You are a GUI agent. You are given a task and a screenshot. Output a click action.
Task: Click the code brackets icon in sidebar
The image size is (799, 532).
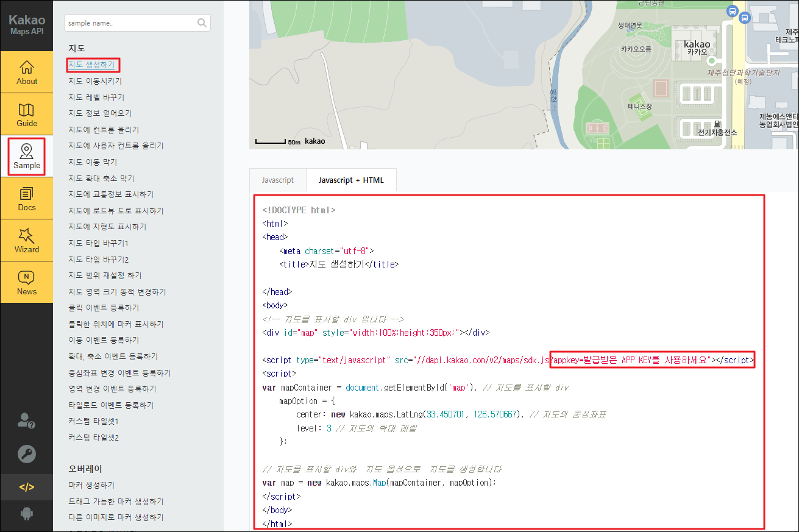(x=26, y=487)
